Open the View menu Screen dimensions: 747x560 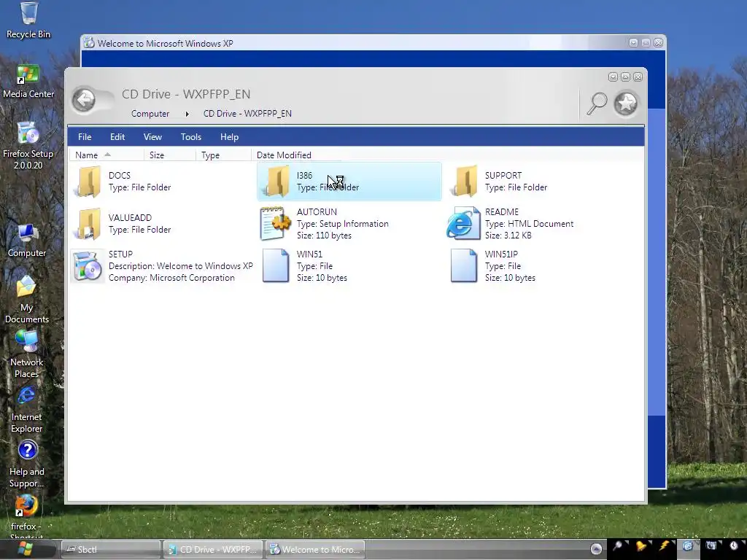click(152, 137)
